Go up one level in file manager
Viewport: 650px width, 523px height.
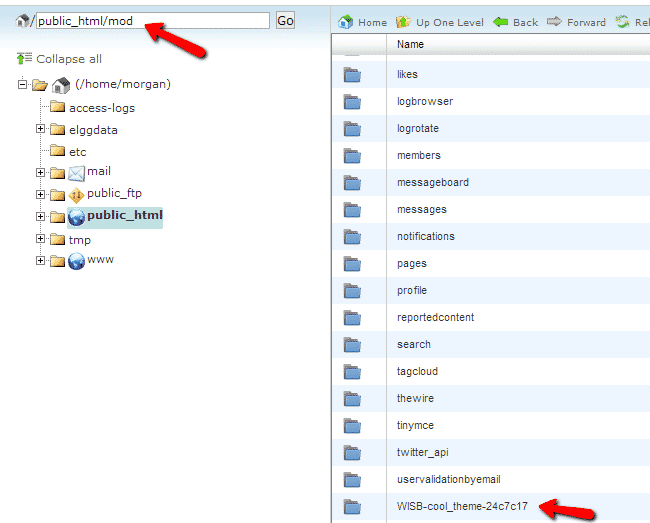[439, 22]
